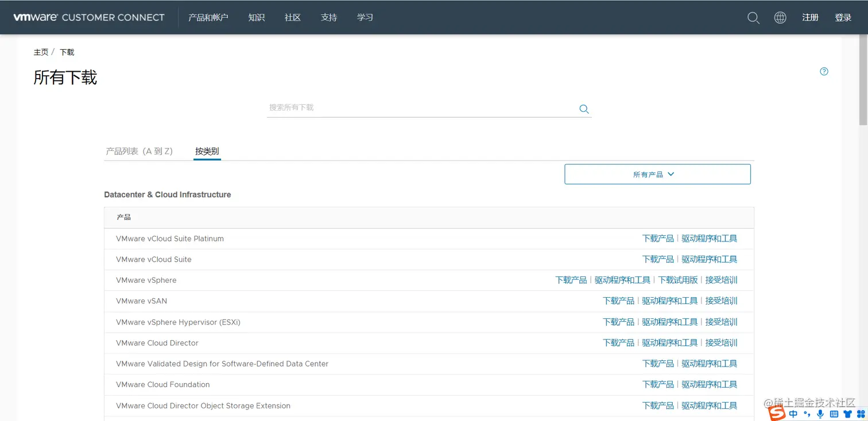Click 下载产品 for vSphere Hypervisor (ESXi)

coord(619,322)
